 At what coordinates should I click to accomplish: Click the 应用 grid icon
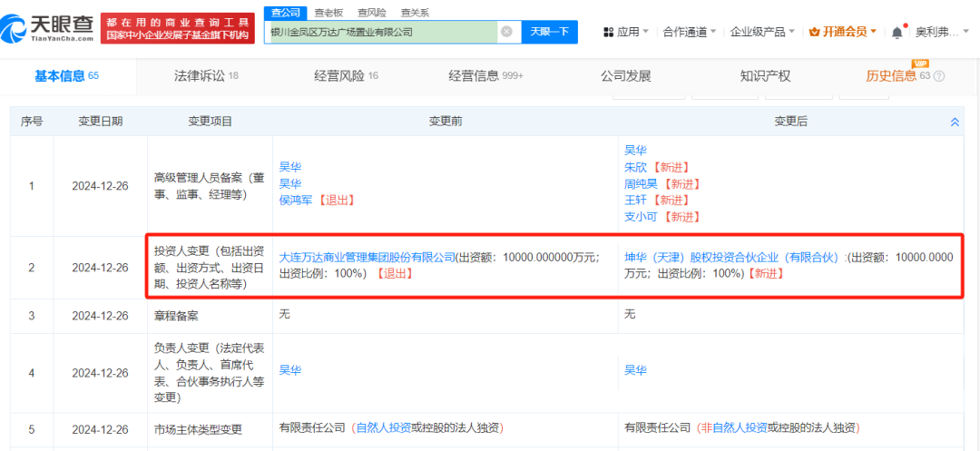click(x=608, y=32)
